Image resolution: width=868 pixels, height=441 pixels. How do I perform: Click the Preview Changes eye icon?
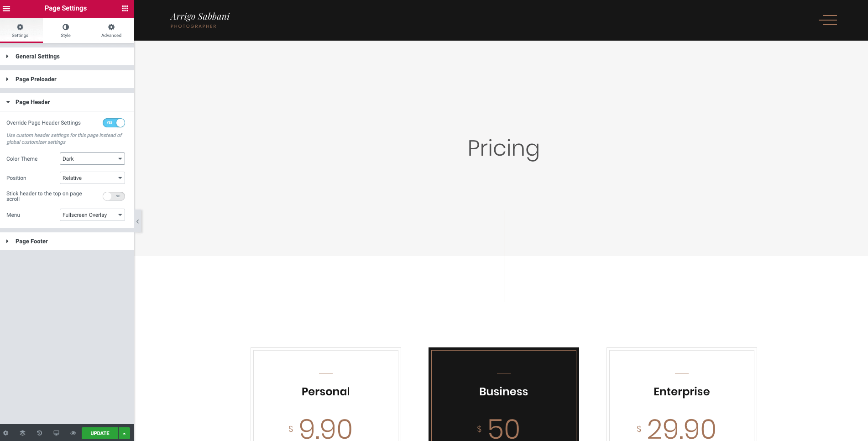(73, 433)
